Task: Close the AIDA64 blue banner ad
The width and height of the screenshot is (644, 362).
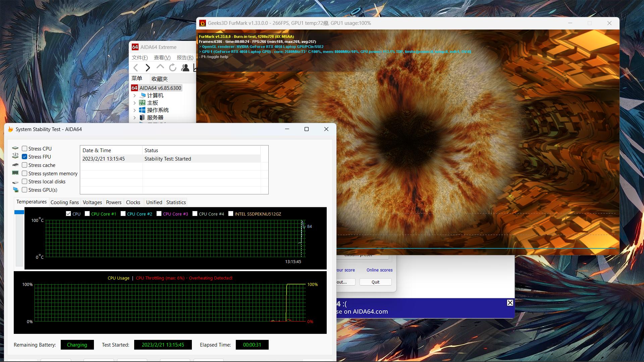Action: click(510, 303)
